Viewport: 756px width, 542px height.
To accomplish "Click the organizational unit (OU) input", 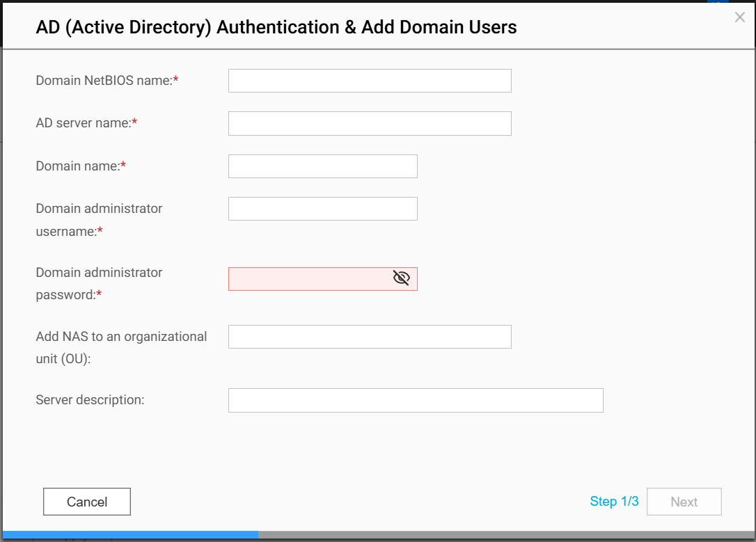I will tap(370, 337).
